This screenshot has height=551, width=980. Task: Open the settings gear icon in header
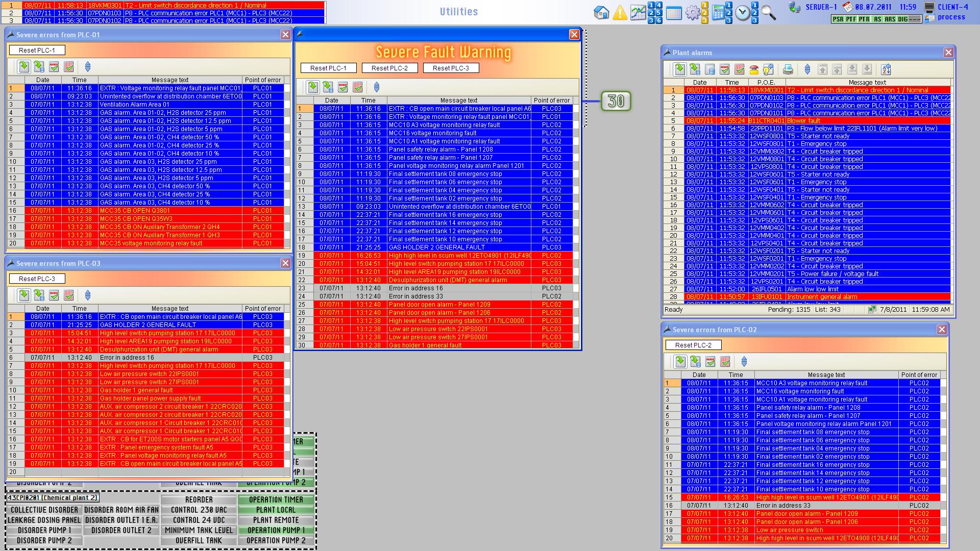pyautogui.click(x=692, y=12)
